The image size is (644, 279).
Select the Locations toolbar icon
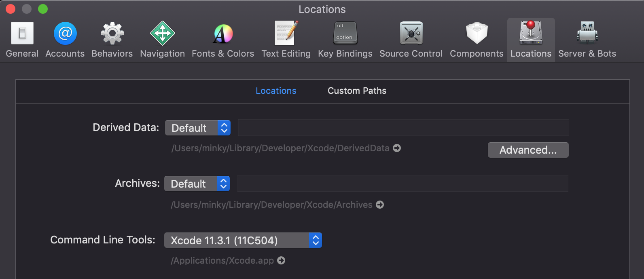pyautogui.click(x=531, y=40)
